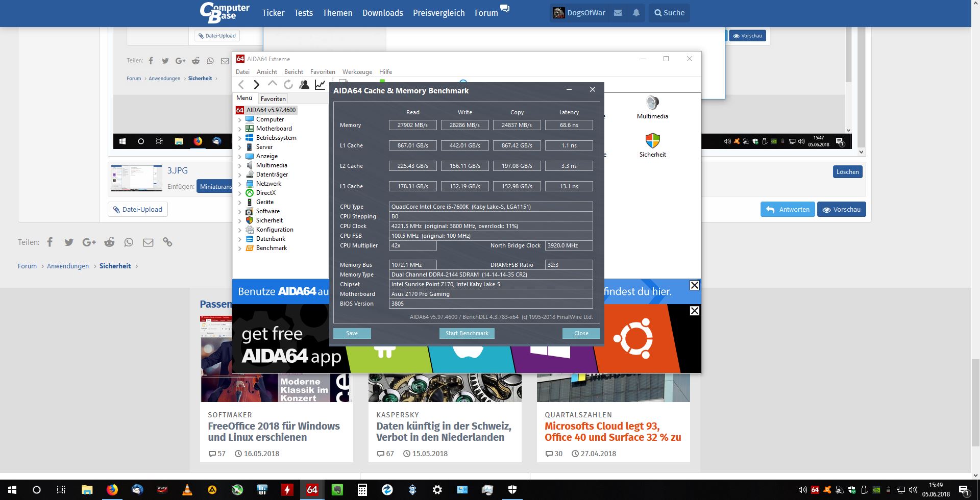Viewport: 980px width, 500px height.
Task: Share via WhatsApp in the Teilen row
Action: coord(129,242)
